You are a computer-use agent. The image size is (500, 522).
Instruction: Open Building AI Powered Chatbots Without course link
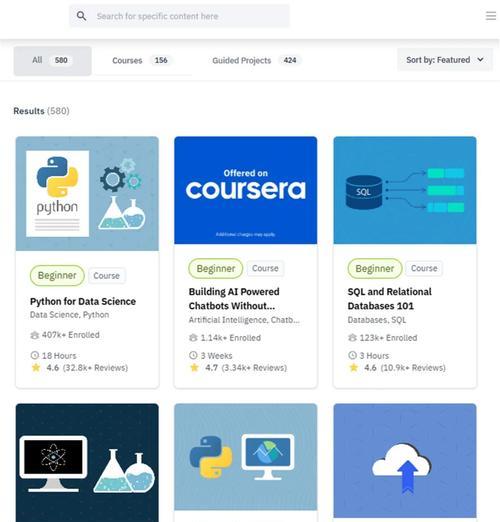(234, 299)
